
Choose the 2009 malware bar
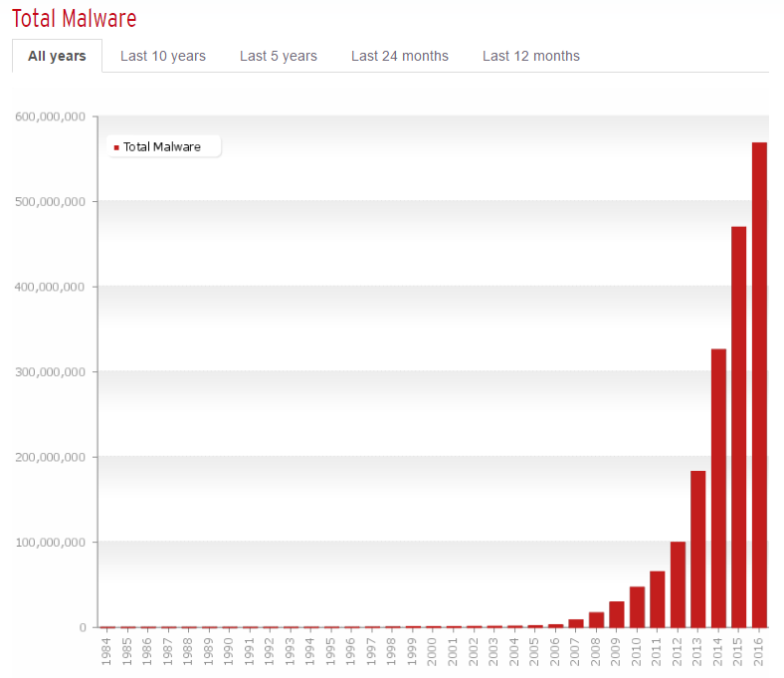point(616,614)
